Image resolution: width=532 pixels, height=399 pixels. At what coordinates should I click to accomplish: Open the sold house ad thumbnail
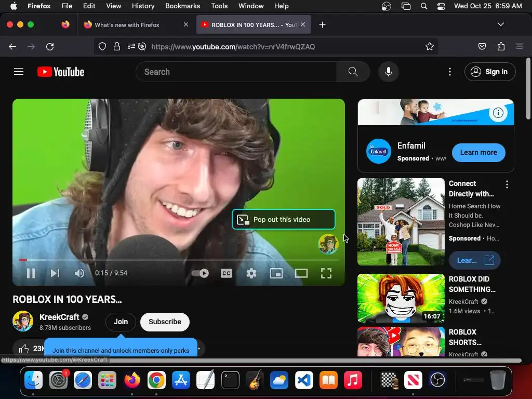(x=401, y=221)
